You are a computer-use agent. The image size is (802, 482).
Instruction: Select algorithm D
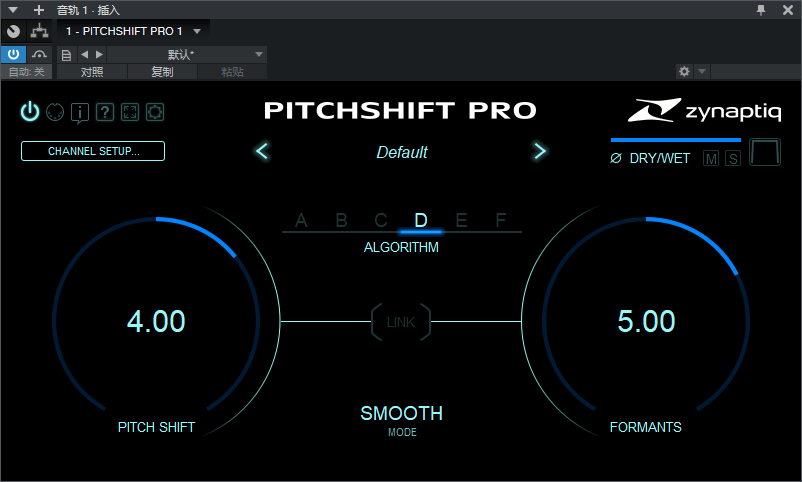tap(420, 221)
